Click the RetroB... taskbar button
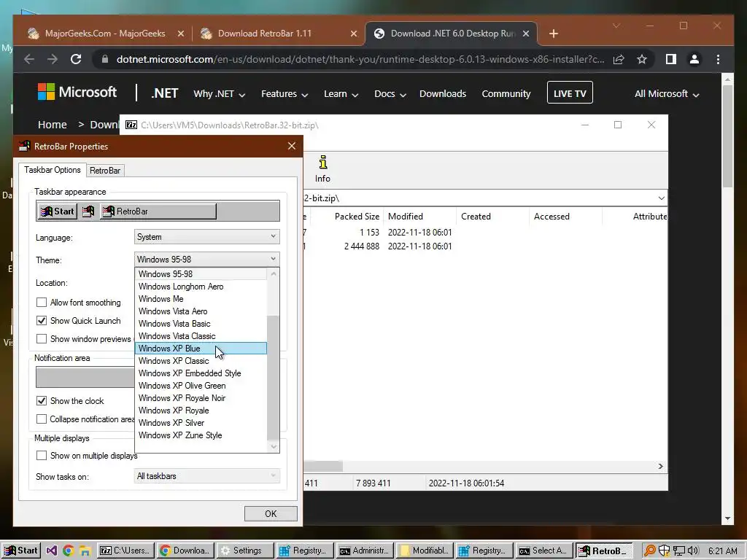The height and width of the screenshot is (560, 747). pyautogui.click(x=604, y=551)
